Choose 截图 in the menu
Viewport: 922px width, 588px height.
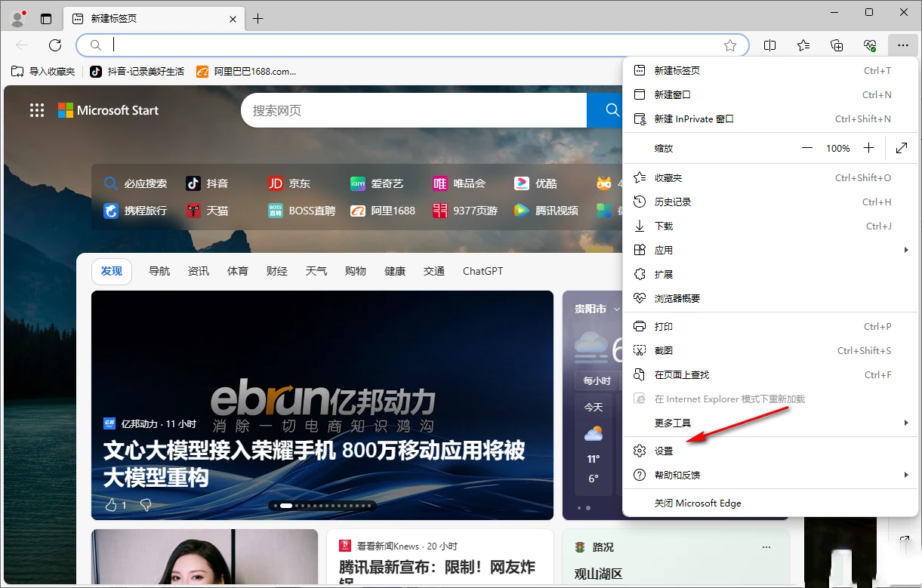coord(770,350)
